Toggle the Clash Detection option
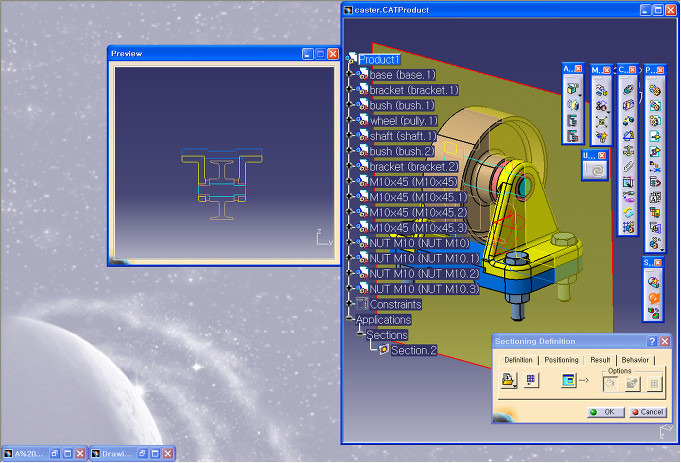The height and width of the screenshot is (463, 681). 632,383
